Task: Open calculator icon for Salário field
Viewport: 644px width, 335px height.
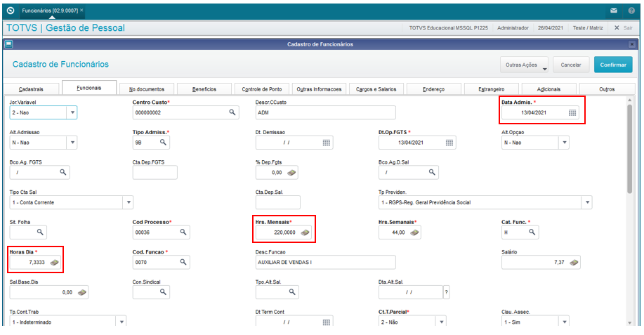Action: click(x=574, y=263)
